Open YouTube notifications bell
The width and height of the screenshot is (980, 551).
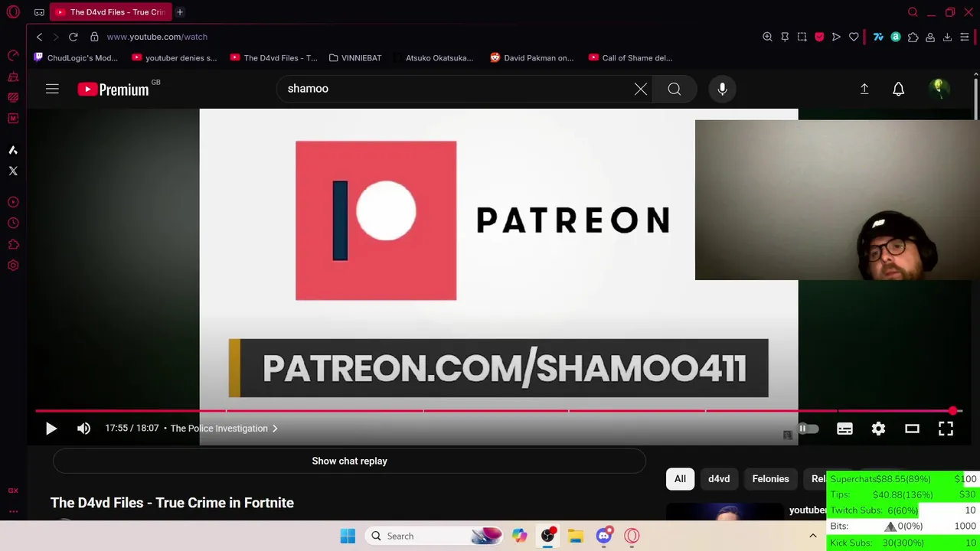pos(899,90)
